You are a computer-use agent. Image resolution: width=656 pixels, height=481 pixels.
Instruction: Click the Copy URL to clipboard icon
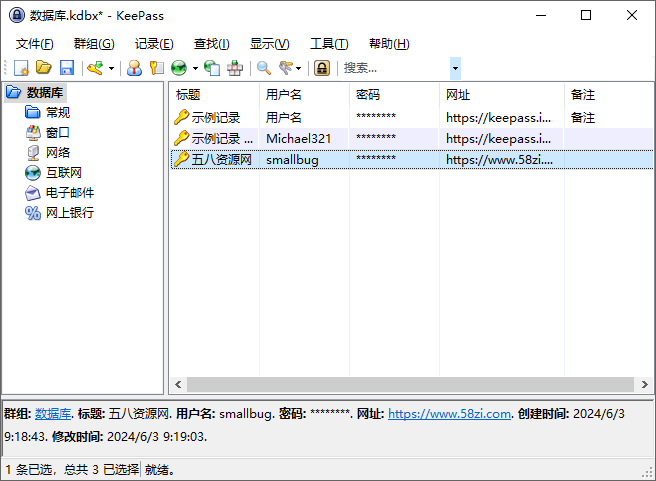212,68
